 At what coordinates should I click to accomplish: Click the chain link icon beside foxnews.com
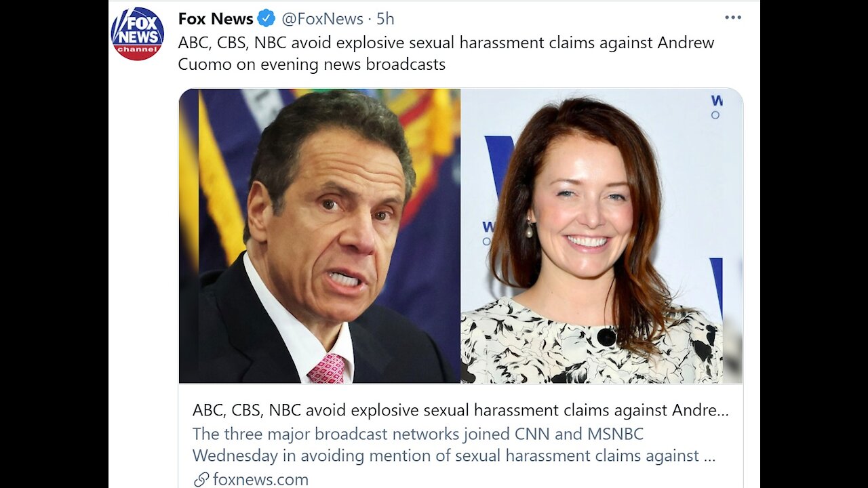click(x=201, y=479)
